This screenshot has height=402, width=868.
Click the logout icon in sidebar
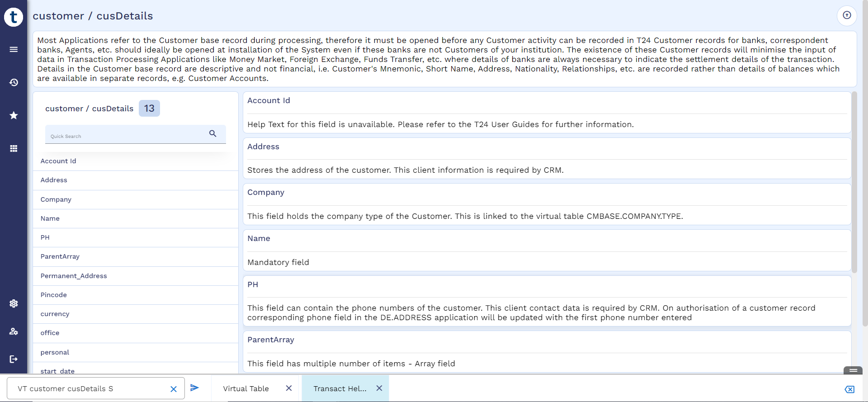14,359
